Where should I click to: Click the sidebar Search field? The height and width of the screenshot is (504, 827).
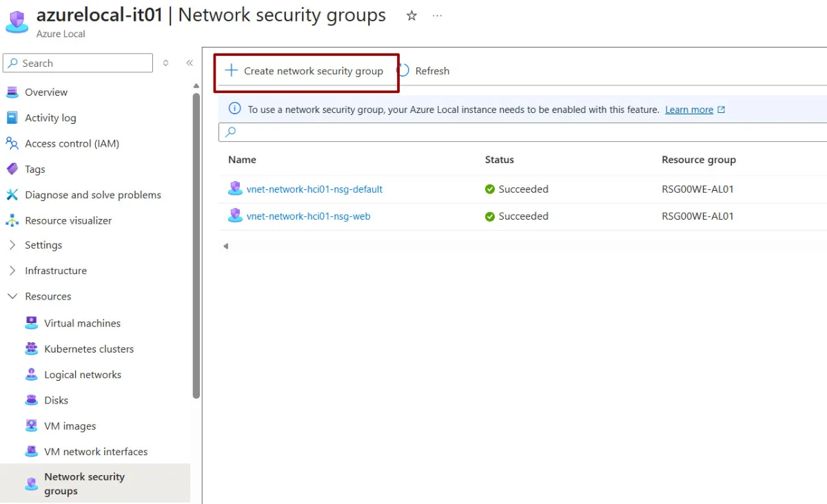(x=78, y=63)
